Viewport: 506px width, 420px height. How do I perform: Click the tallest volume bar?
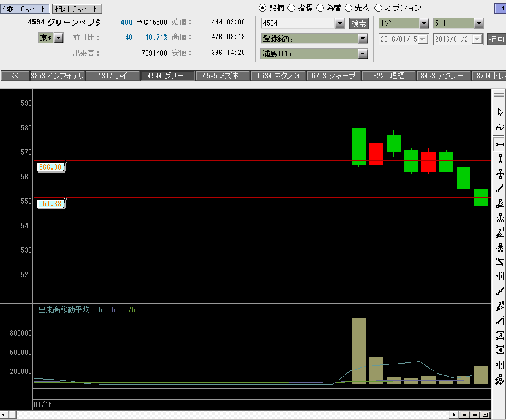(358, 351)
